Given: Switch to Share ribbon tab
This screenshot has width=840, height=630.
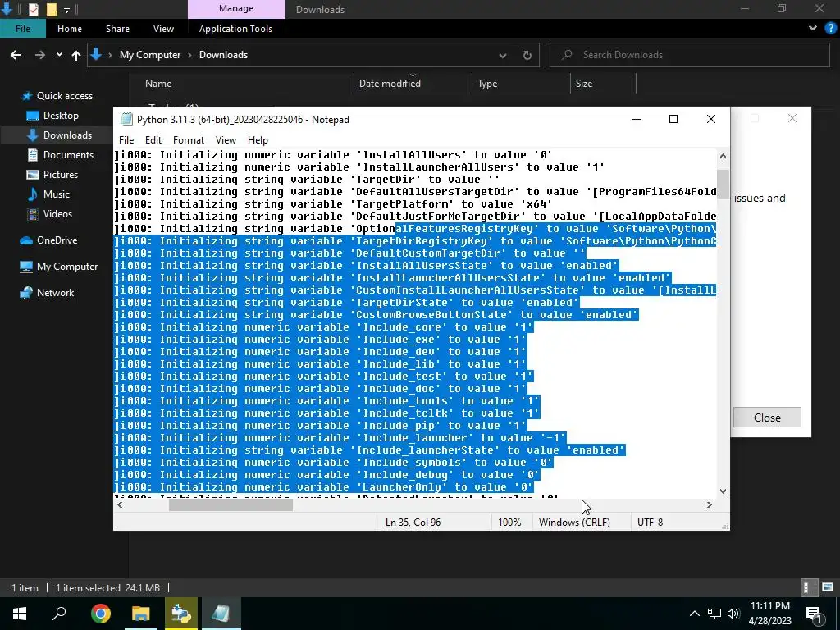Looking at the screenshot, I should (117, 29).
